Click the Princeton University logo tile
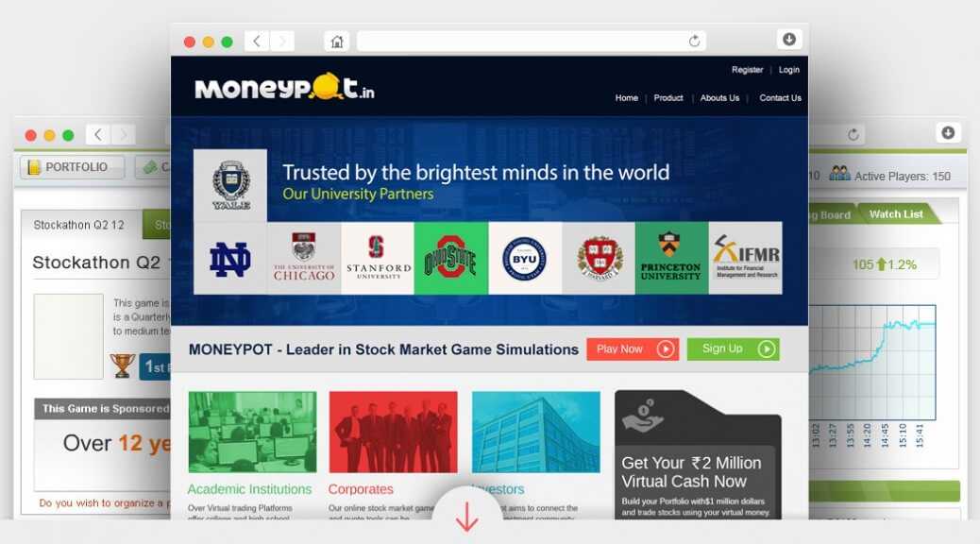This screenshot has height=544, width=980. point(671,258)
